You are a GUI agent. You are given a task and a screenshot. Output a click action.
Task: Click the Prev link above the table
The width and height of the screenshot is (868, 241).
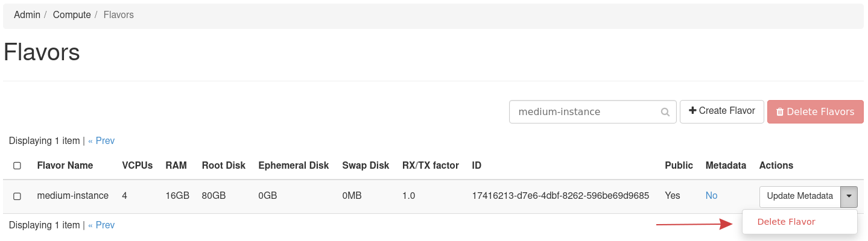[x=101, y=141]
